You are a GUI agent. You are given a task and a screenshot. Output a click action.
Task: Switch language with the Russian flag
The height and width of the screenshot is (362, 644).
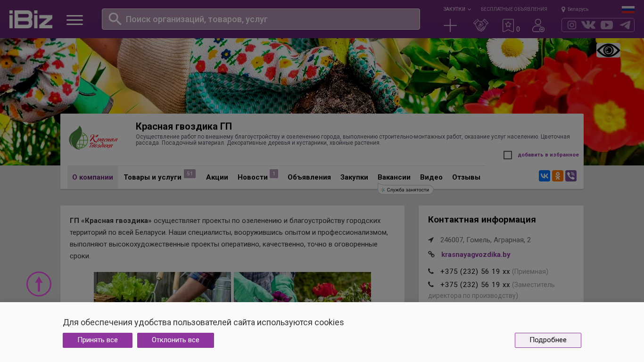(x=628, y=9)
